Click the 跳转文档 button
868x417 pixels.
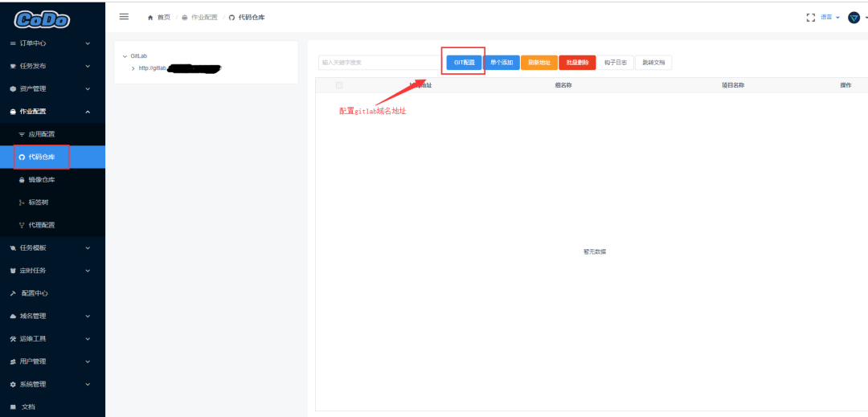[x=653, y=63]
